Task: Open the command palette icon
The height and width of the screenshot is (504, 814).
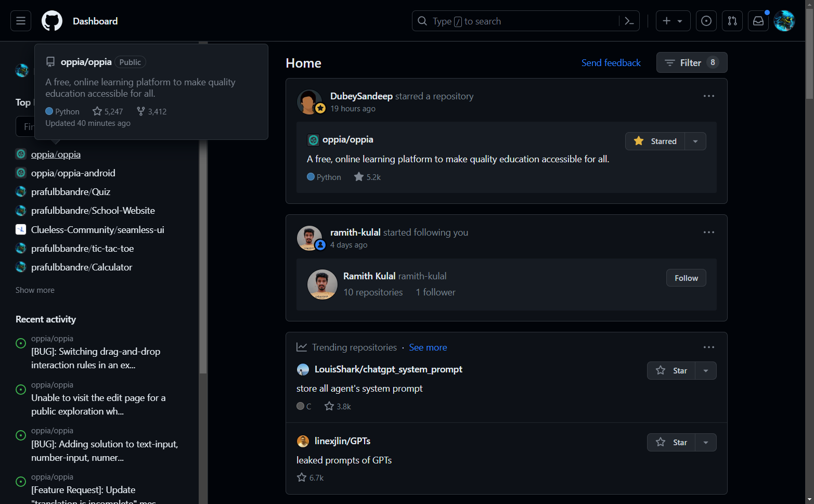Action: point(629,21)
